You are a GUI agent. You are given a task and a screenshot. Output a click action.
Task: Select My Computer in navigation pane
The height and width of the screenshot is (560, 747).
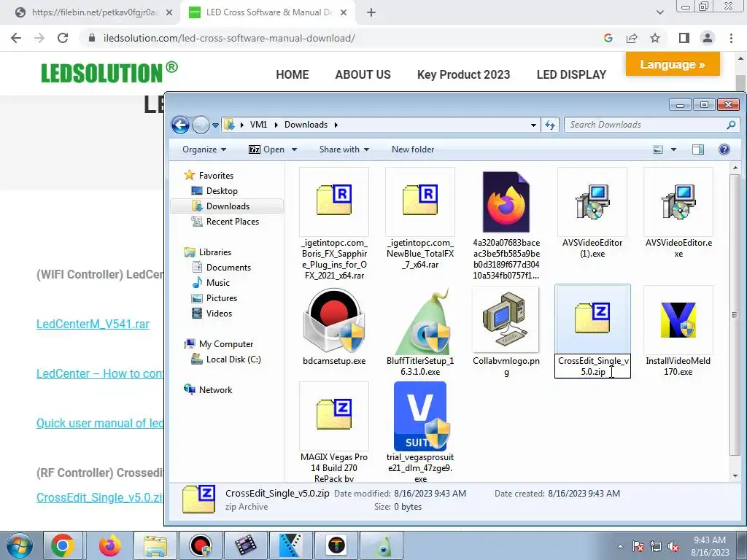(x=226, y=344)
